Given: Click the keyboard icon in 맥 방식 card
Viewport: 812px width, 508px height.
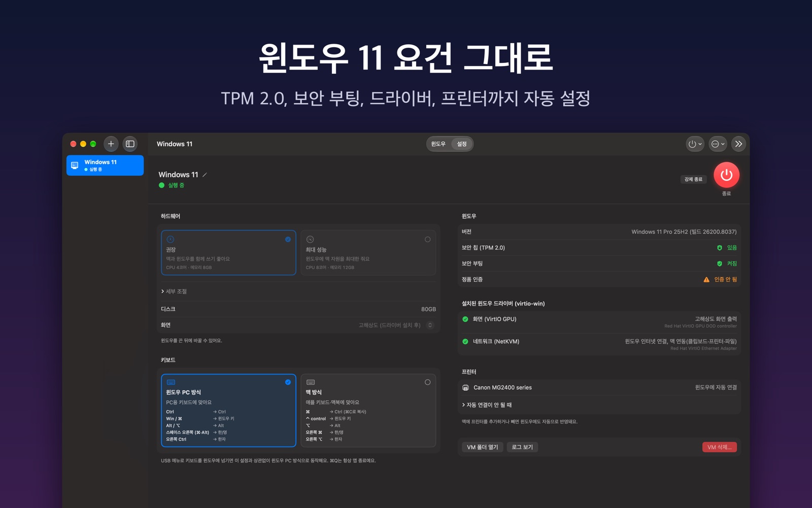Looking at the screenshot, I should tap(311, 382).
